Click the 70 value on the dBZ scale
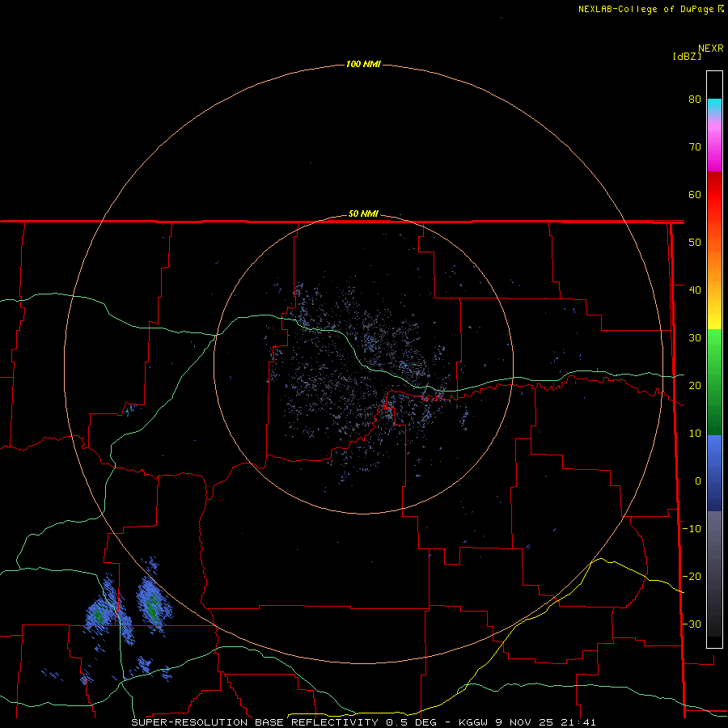The height and width of the screenshot is (728, 728). pyautogui.click(x=695, y=147)
